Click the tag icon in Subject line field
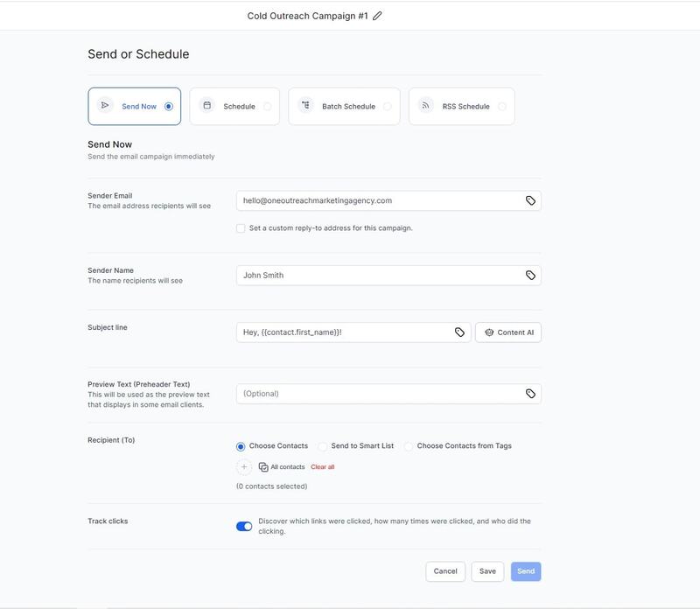The image size is (700, 609). coord(459,332)
